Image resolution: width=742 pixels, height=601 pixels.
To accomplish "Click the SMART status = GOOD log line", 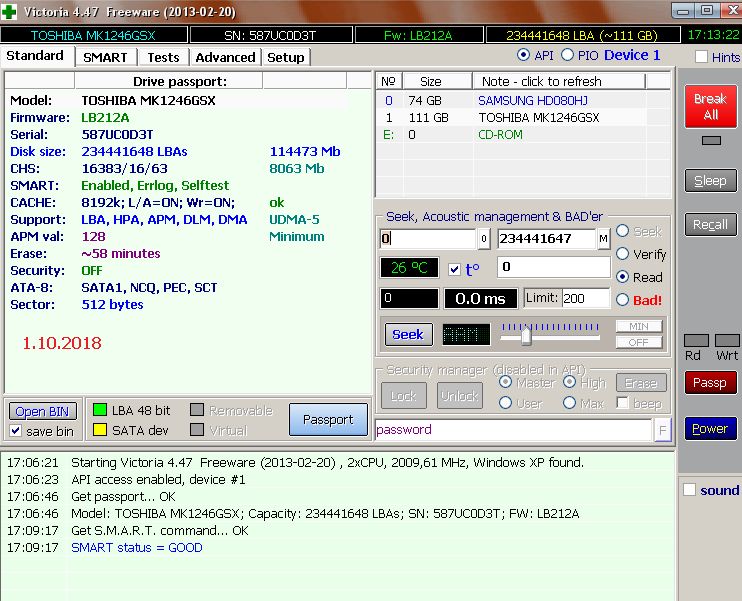I will [137, 548].
